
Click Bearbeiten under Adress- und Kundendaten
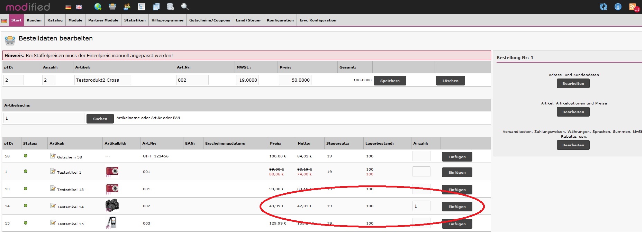[x=573, y=84]
